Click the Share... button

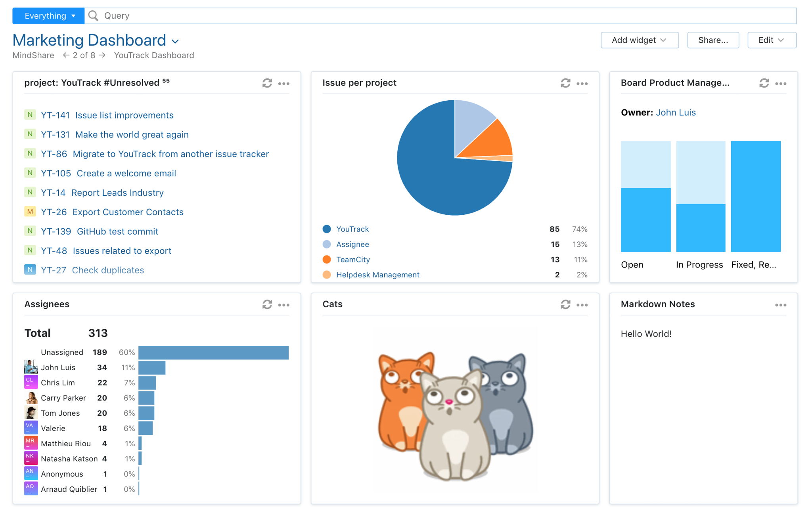[713, 40]
